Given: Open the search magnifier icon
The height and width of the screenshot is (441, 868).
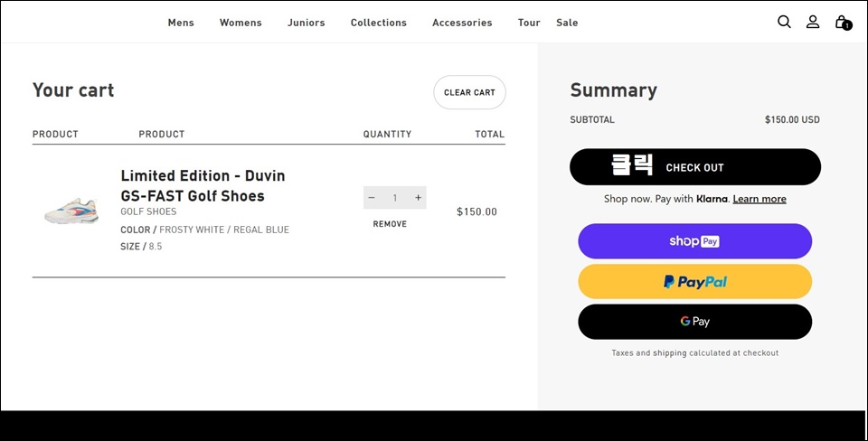Looking at the screenshot, I should coord(784,22).
